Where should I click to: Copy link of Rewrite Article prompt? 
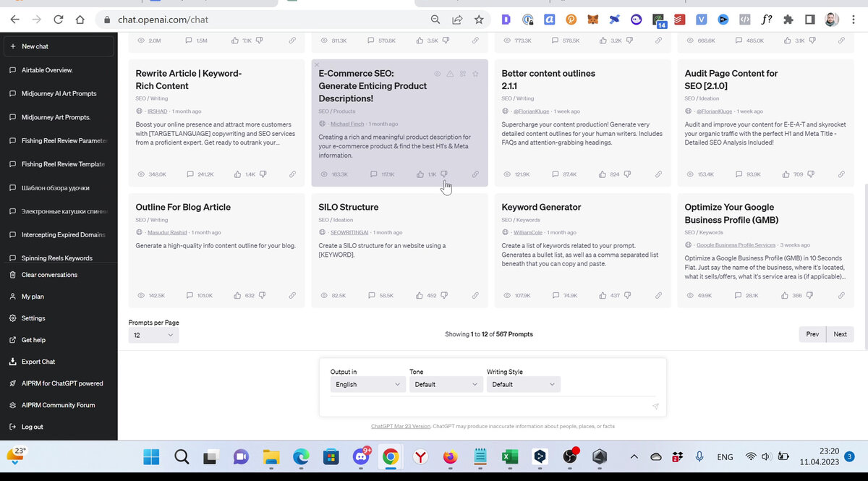[x=292, y=174]
